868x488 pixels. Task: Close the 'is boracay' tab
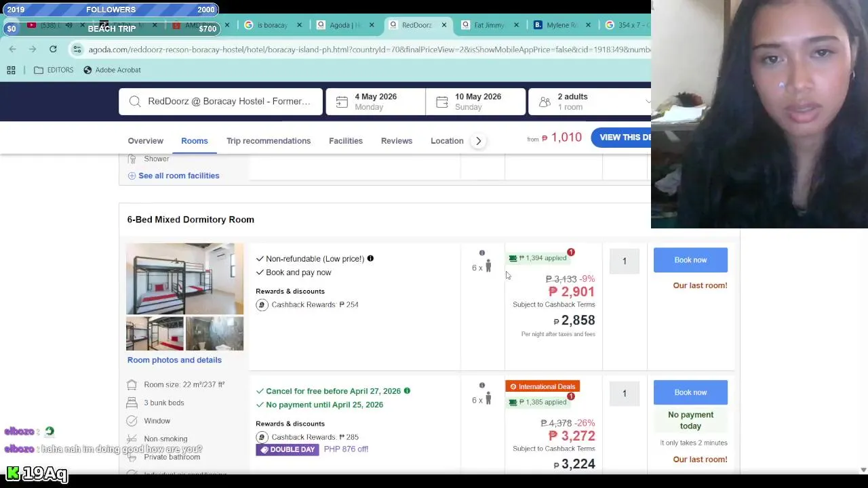tap(299, 25)
